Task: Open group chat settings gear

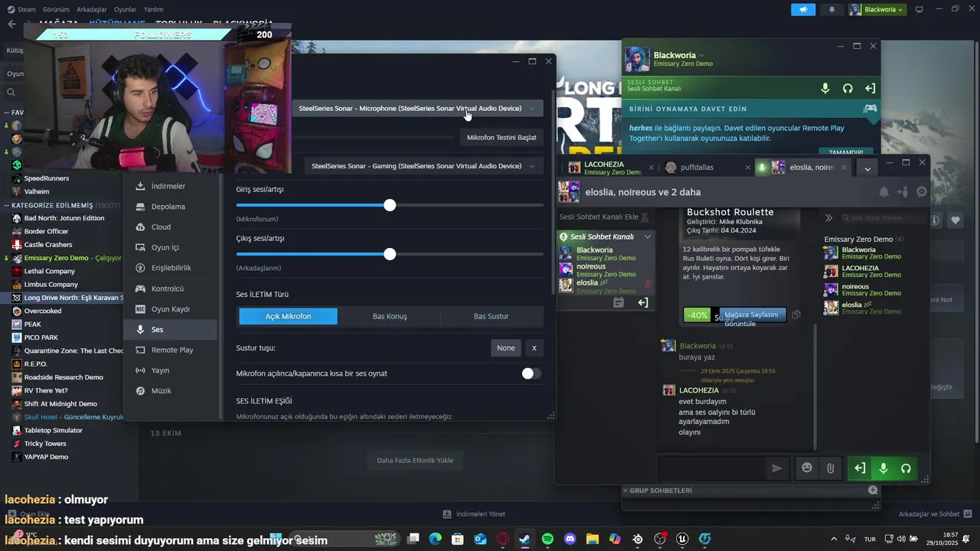Action: click(922, 192)
